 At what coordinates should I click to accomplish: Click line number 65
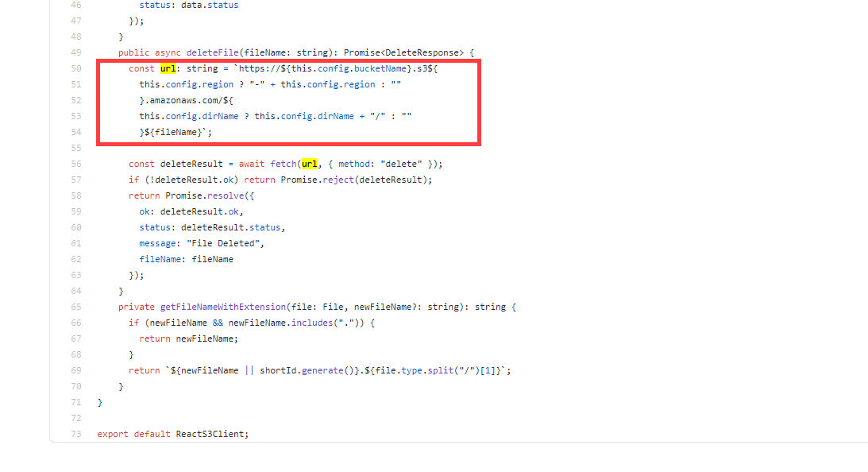coord(75,307)
